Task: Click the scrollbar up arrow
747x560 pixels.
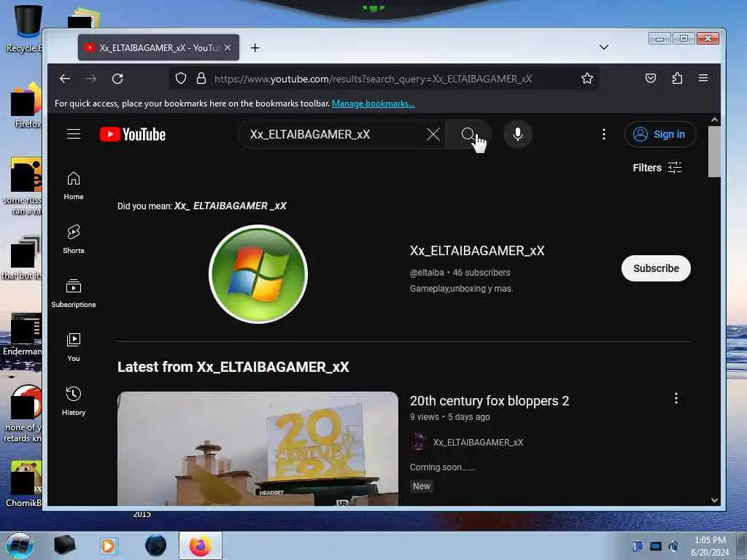Action: (x=714, y=120)
